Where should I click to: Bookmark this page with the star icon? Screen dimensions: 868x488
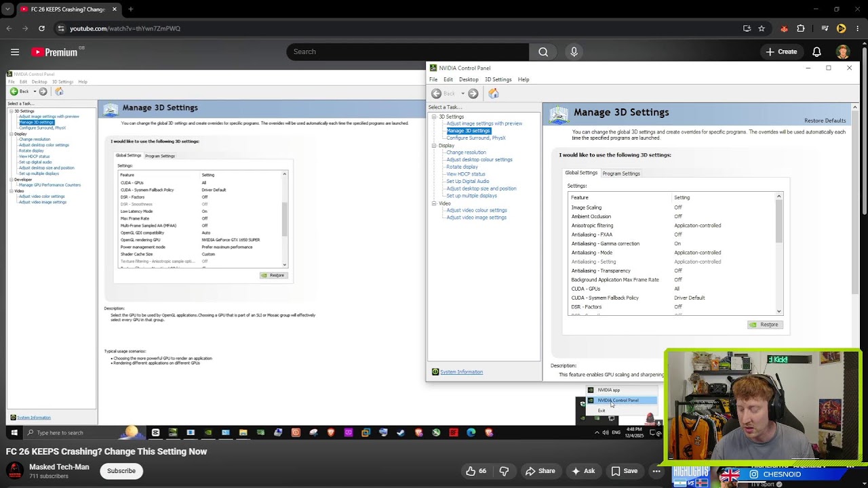[x=762, y=28]
